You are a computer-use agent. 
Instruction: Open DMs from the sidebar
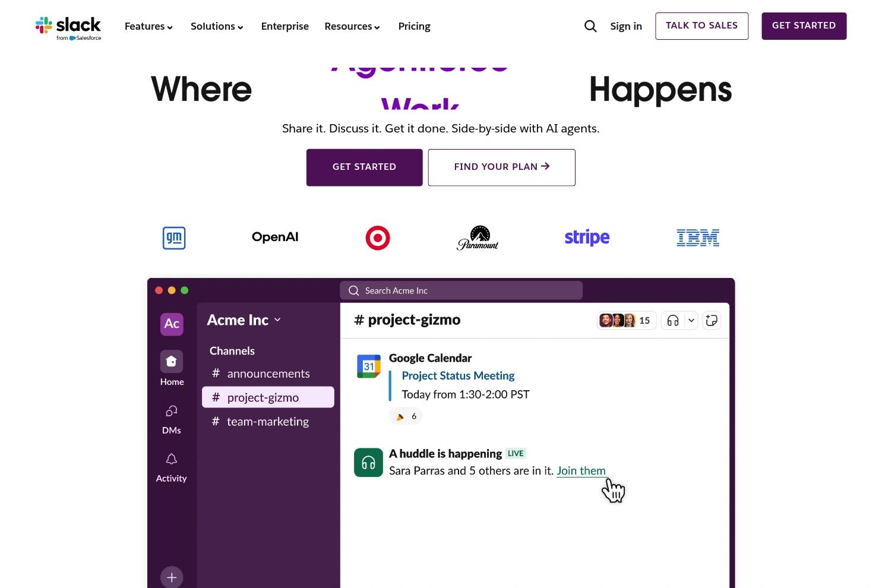pos(172,411)
